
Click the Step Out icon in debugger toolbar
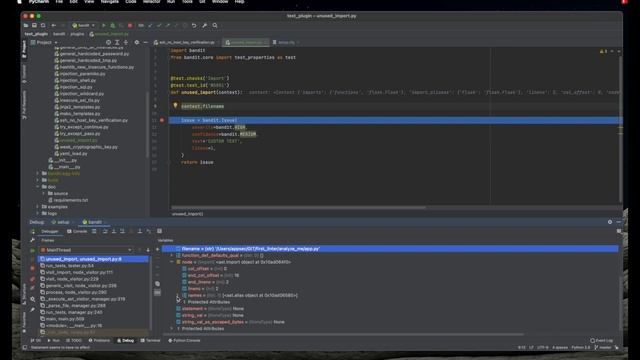[x=140, y=231]
